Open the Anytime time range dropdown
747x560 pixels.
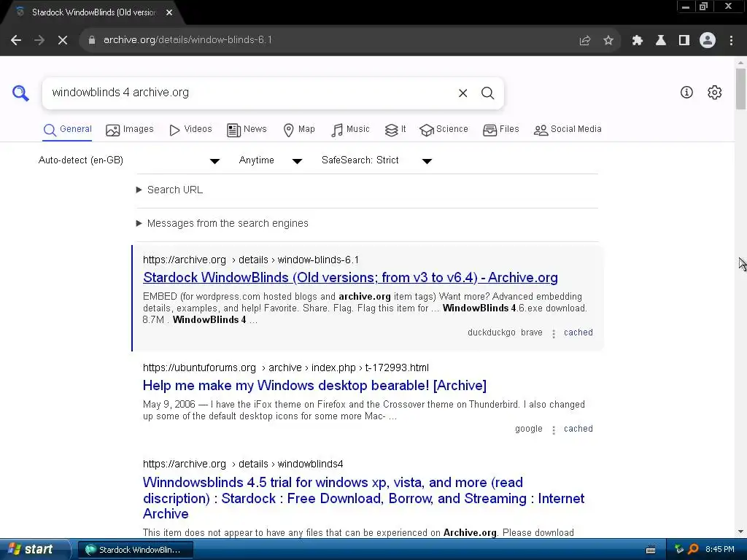271,160
